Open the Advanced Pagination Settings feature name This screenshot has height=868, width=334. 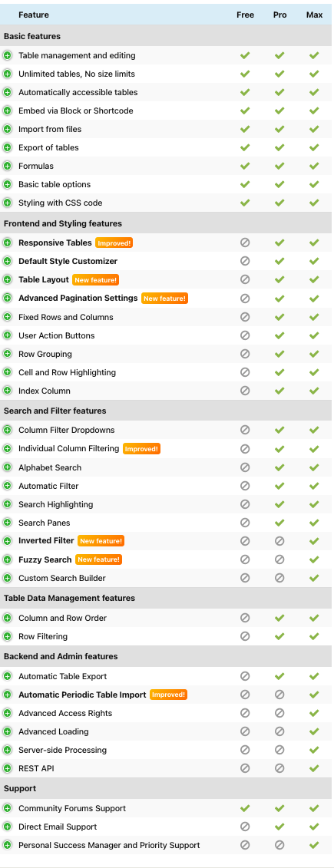(78, 298)
